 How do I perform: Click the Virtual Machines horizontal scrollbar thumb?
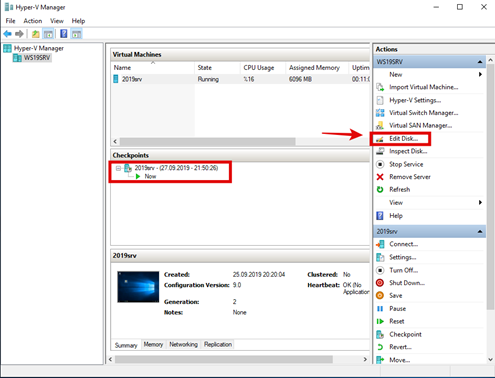click(208, 142)
